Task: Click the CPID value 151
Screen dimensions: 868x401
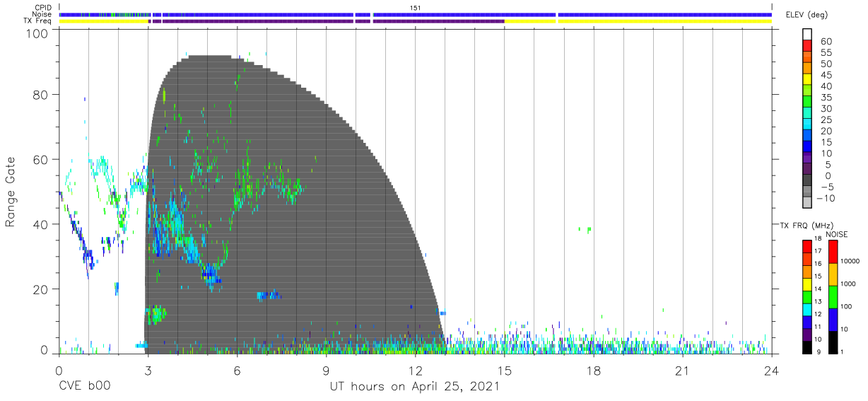Action: click(416, 7)
